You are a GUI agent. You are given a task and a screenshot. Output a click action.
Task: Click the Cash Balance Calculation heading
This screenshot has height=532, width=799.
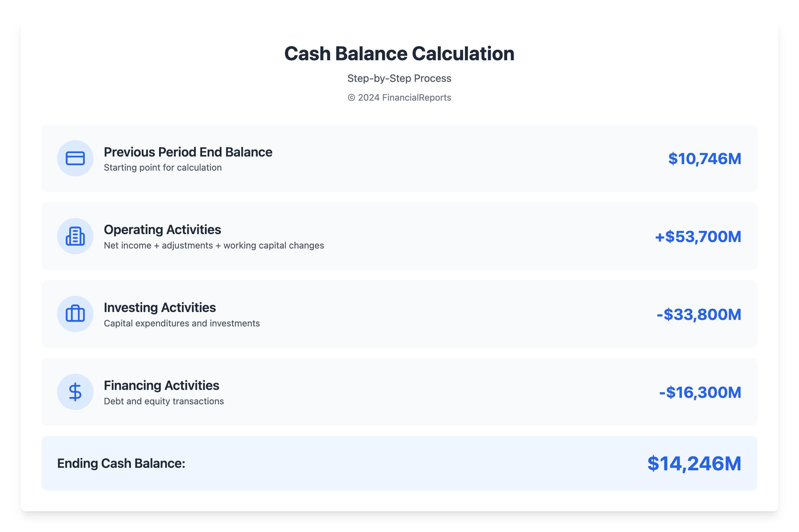pos(399,54)
